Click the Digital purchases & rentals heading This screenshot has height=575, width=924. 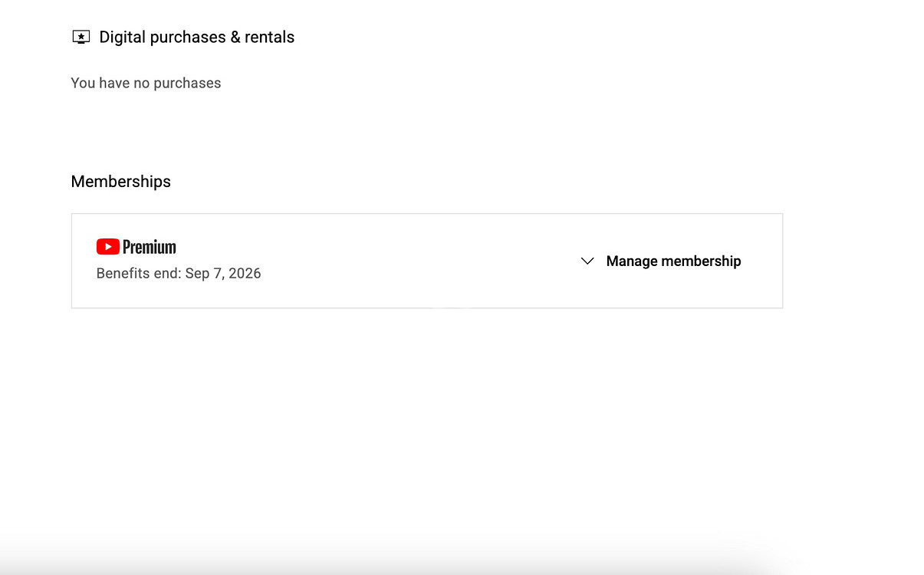[197, 37]
